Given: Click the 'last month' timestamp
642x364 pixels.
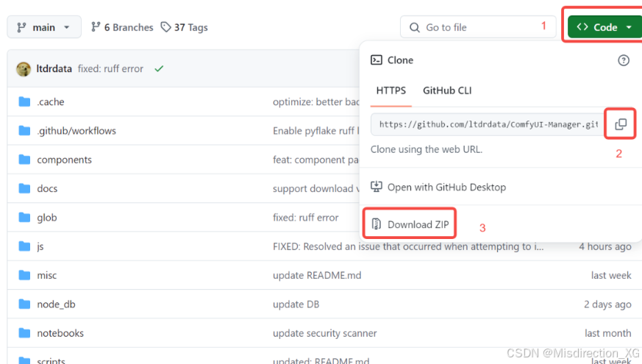Looking at the screenshot, I should [x=608, y=333].
